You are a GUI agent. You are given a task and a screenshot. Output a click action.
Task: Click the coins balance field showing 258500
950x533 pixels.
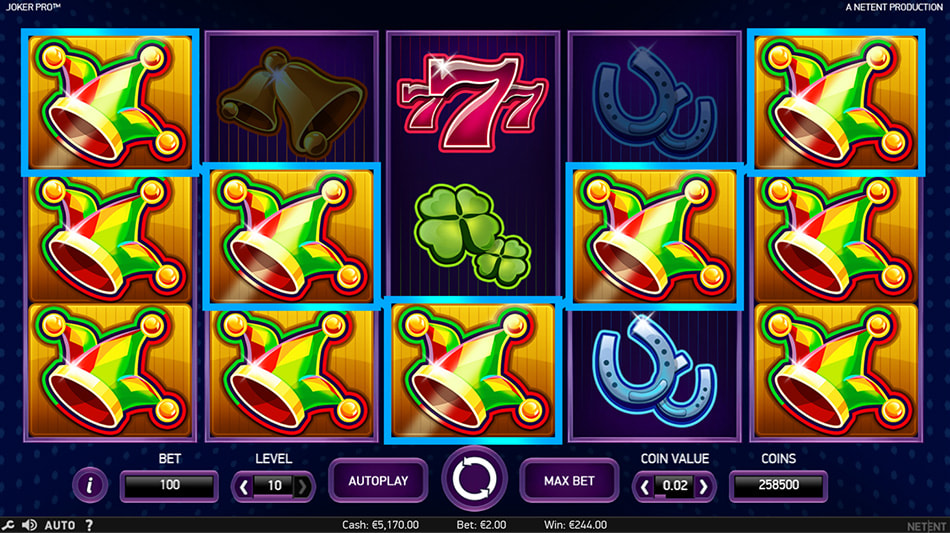pos(779,485)
